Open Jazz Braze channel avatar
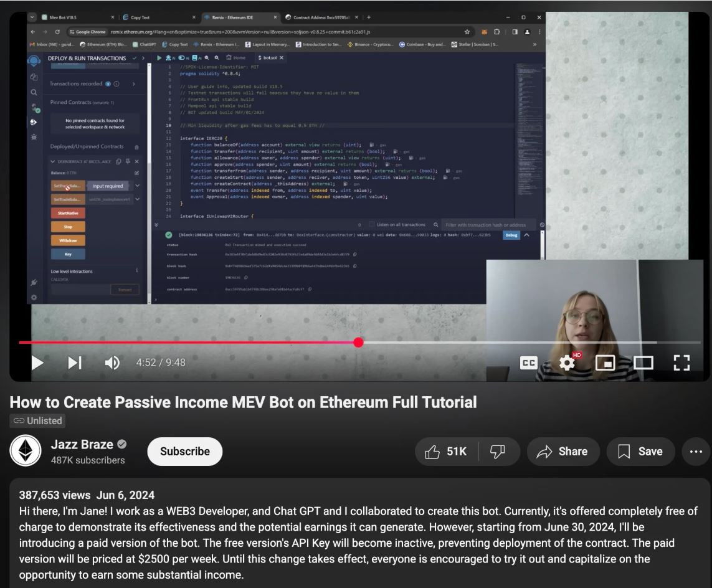The width and height of the screenshot is (712, 588). [26, 451]
